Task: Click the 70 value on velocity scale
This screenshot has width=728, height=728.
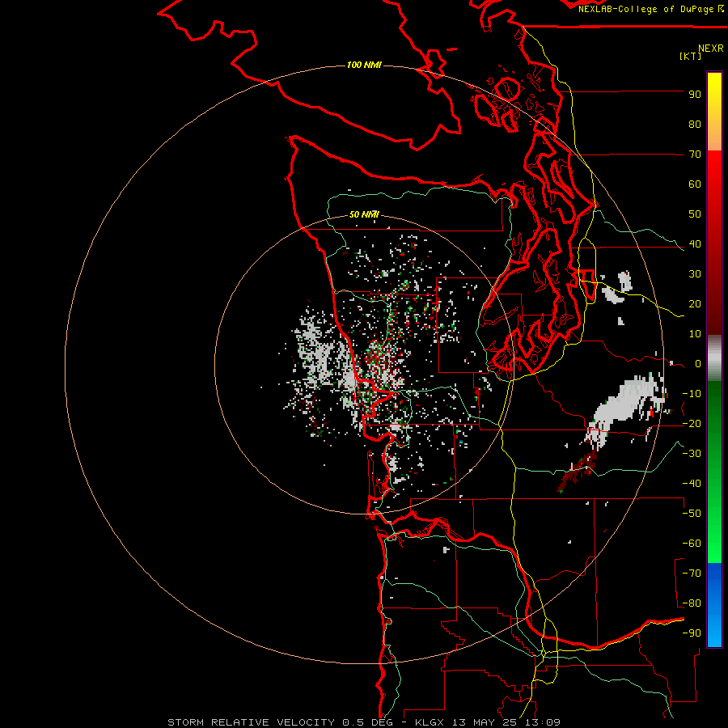Action: click(695, 154)
